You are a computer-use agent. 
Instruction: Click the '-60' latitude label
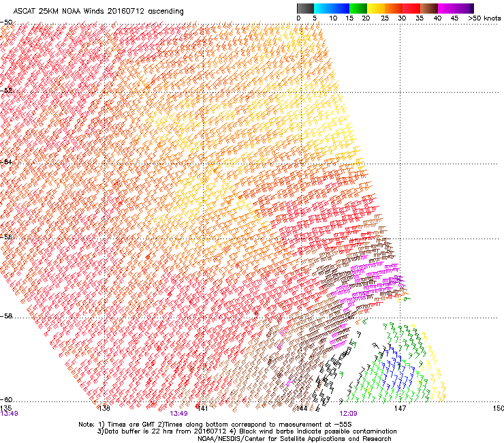coord(6,400)
